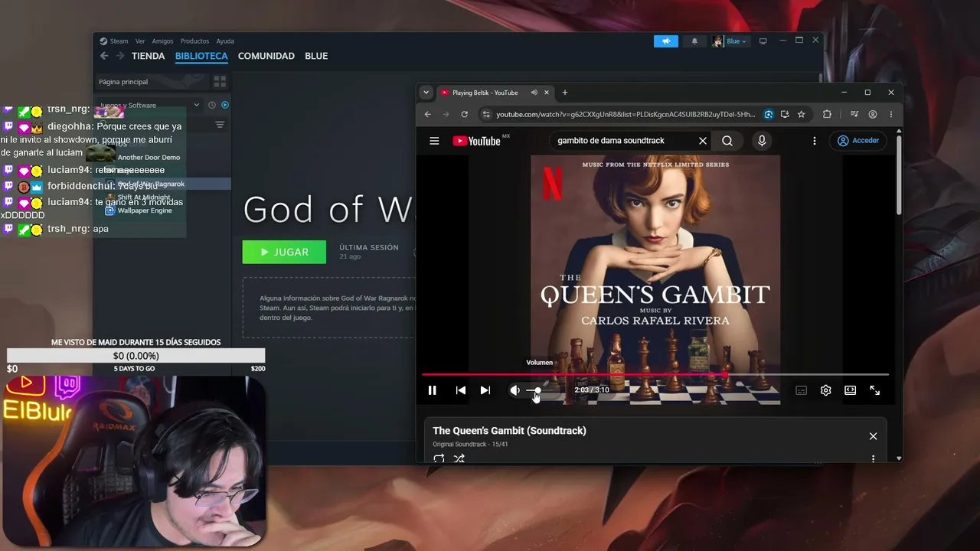Open Steam COMUNIDAD tab
The image size is (980, 551).
coord(266,56)
